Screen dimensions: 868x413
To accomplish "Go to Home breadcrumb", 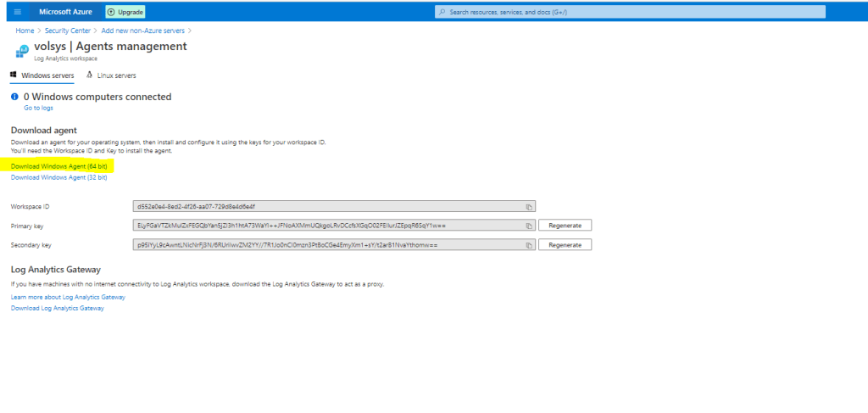I will 25,31.
